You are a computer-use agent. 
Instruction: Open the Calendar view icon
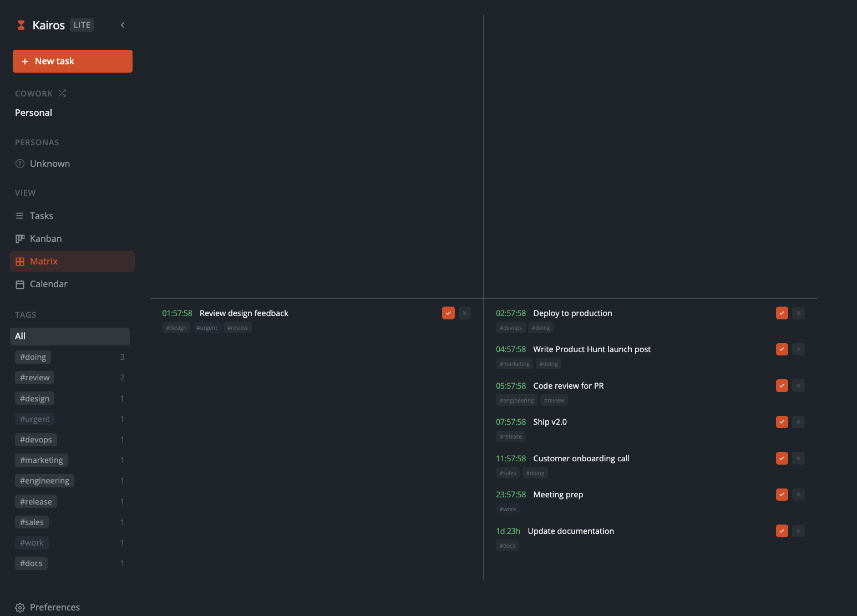coord(21,284)
